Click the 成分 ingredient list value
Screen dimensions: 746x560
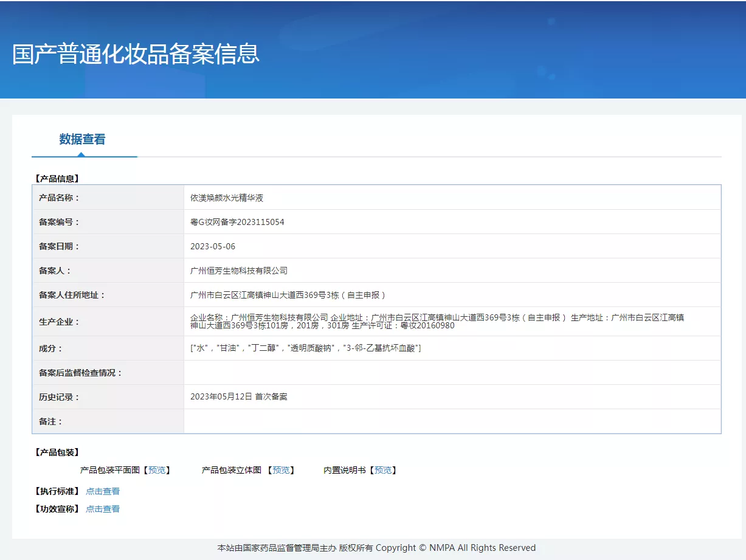pyautogui.click(x=305, y=348)
